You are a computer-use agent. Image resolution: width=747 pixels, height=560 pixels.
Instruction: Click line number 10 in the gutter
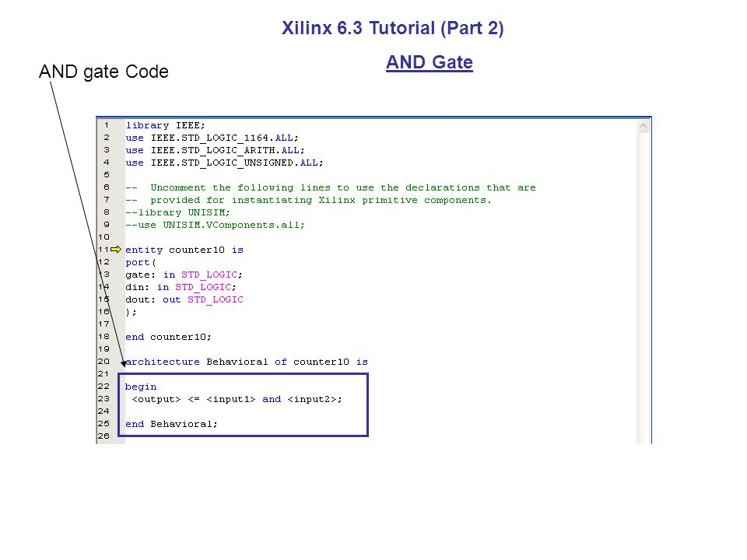tap(103, 236)
